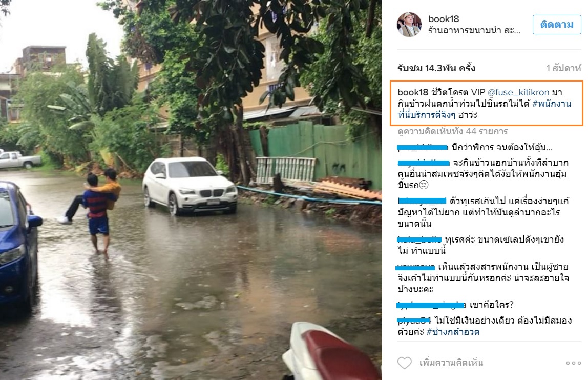Click the flooded street video to play
The width and height of the screenshot is (588, 380).
coord(191,190)
